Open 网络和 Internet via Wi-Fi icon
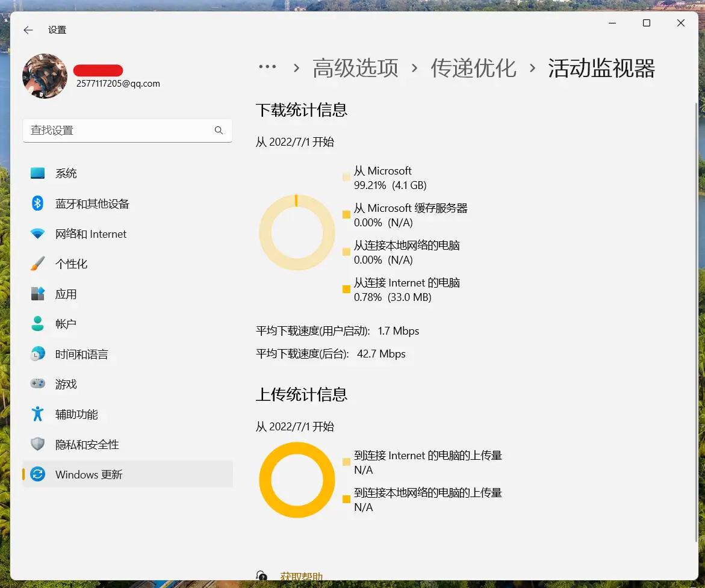Viewport: 705px width, 588px height. (37, 234)
